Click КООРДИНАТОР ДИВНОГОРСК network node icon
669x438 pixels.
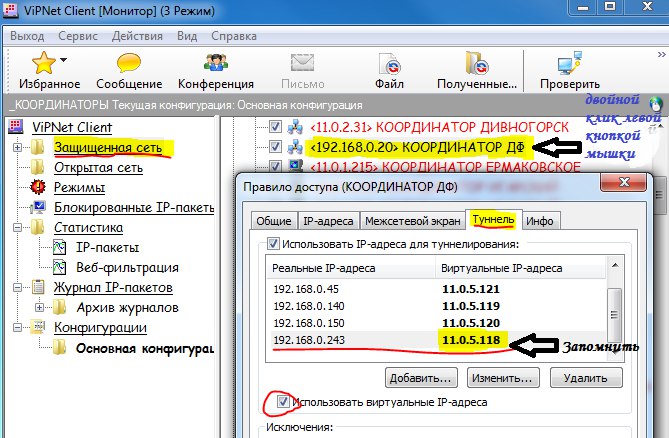[x=295, y=127]
